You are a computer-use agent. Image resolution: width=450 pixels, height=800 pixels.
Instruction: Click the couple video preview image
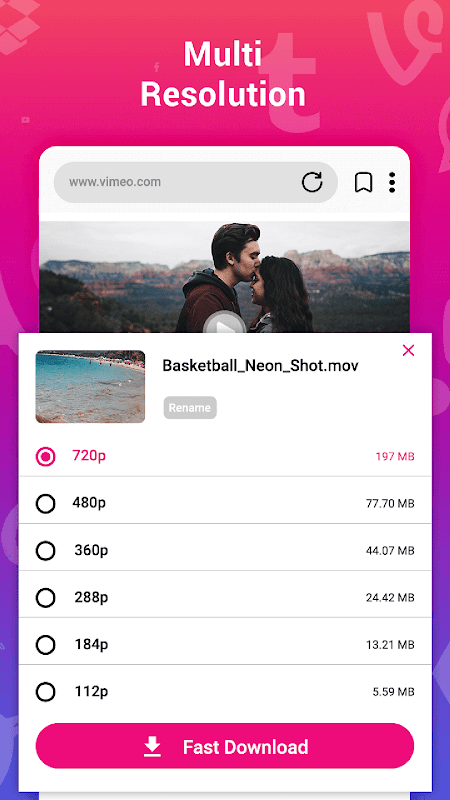point(224,277)
